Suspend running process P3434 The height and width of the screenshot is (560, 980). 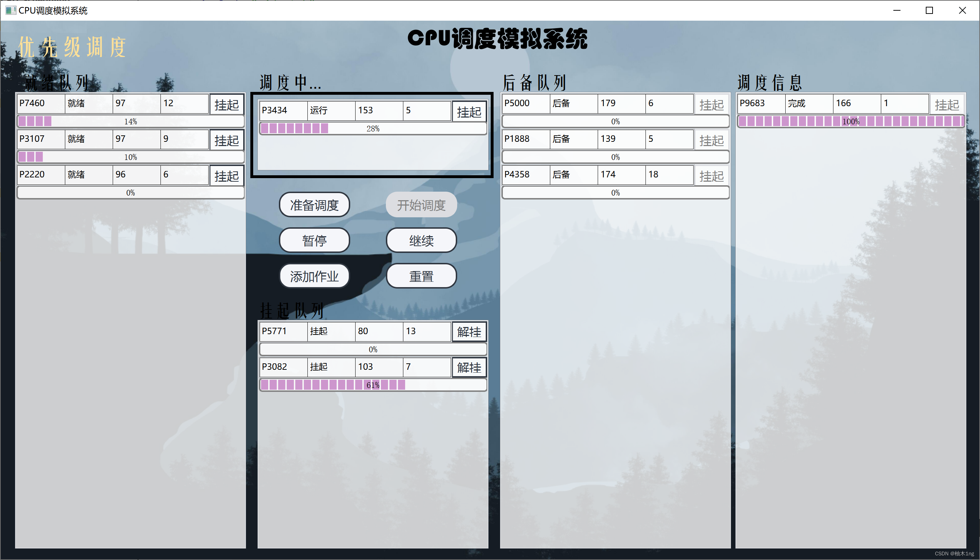(x=469, y=112)
